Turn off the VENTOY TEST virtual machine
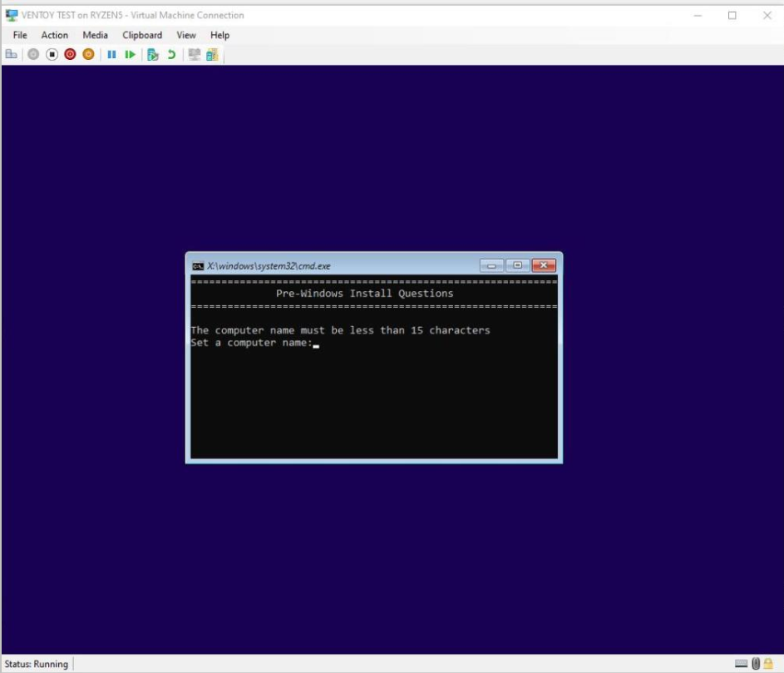784x673 pixels. [x=52, y=53]
